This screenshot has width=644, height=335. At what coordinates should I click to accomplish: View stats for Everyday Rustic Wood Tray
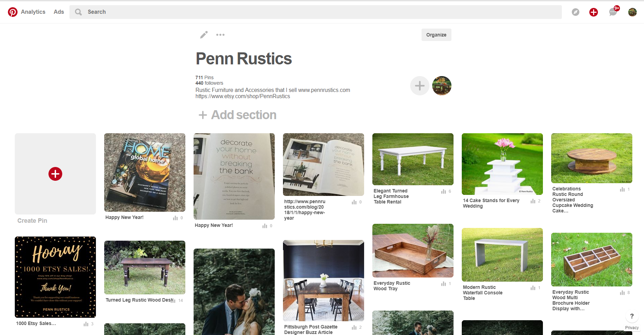pos(444,284)
